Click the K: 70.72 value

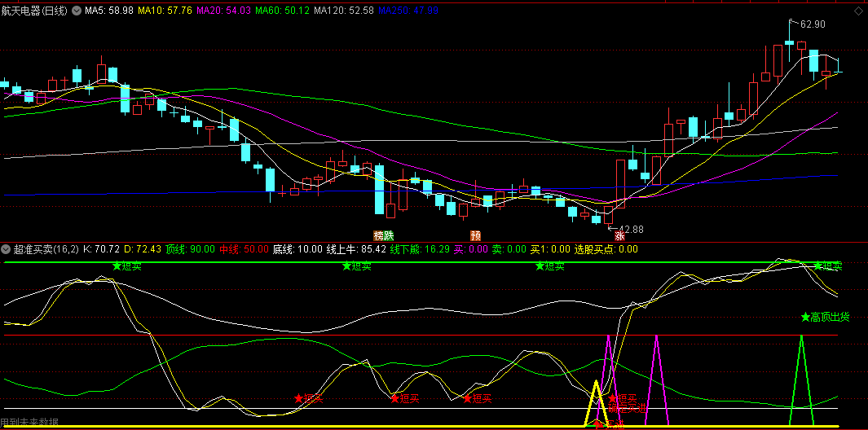click(101, 249)
